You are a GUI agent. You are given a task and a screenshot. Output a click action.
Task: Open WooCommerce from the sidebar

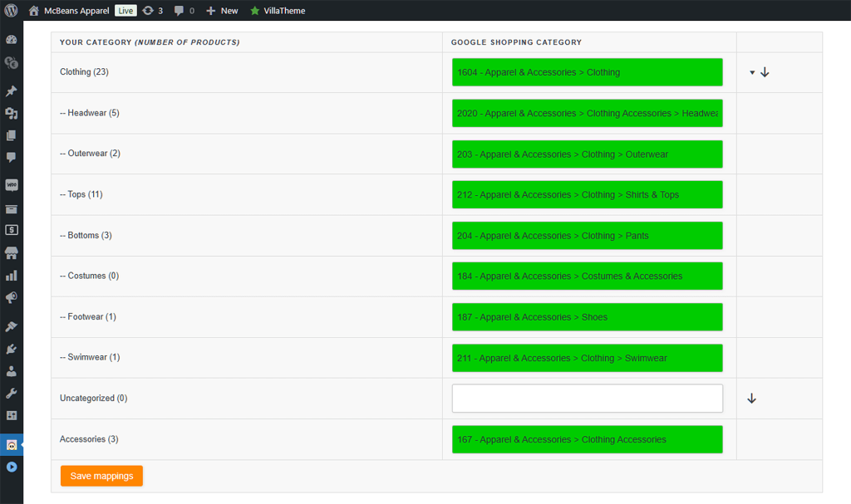12,185
